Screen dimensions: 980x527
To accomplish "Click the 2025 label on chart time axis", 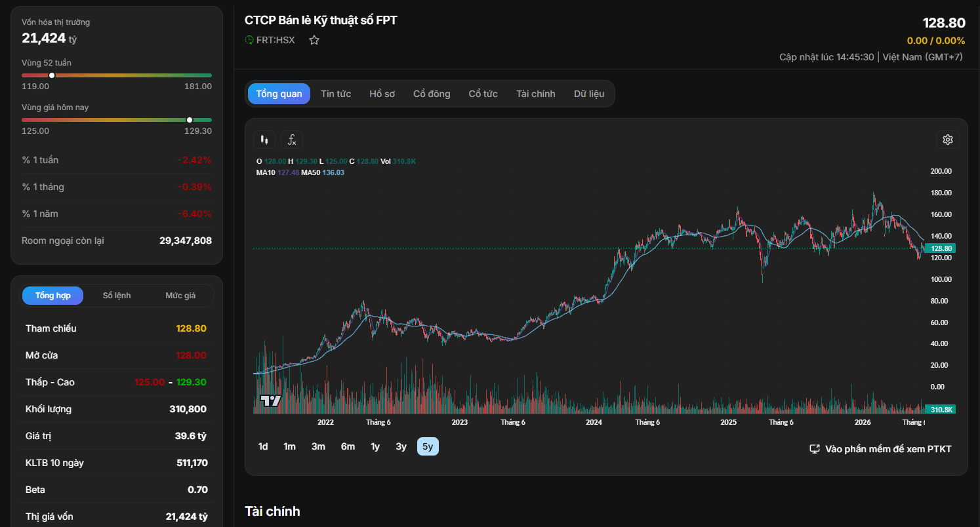I will [729, 422].
